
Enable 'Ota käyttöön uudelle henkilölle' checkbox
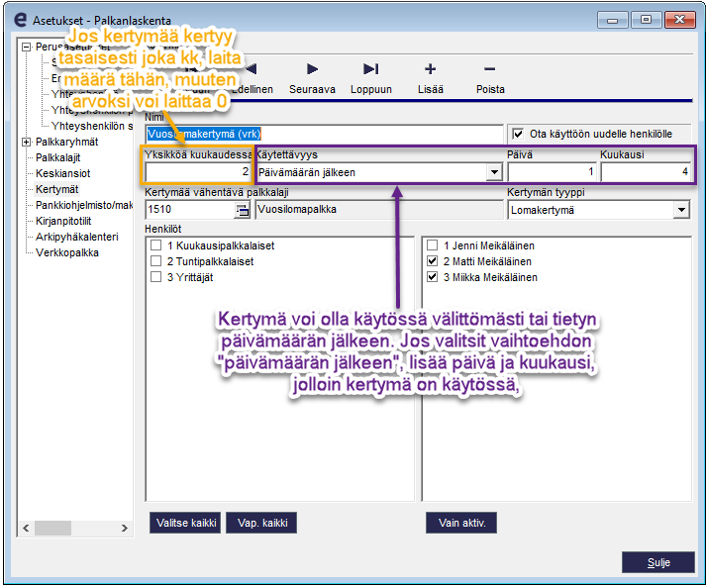coord(518,134)
